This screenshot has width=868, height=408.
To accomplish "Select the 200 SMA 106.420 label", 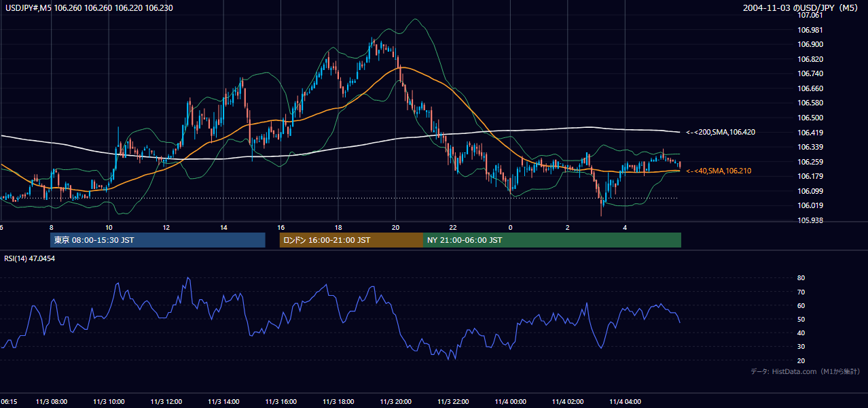I will click(x=721, y=132).
